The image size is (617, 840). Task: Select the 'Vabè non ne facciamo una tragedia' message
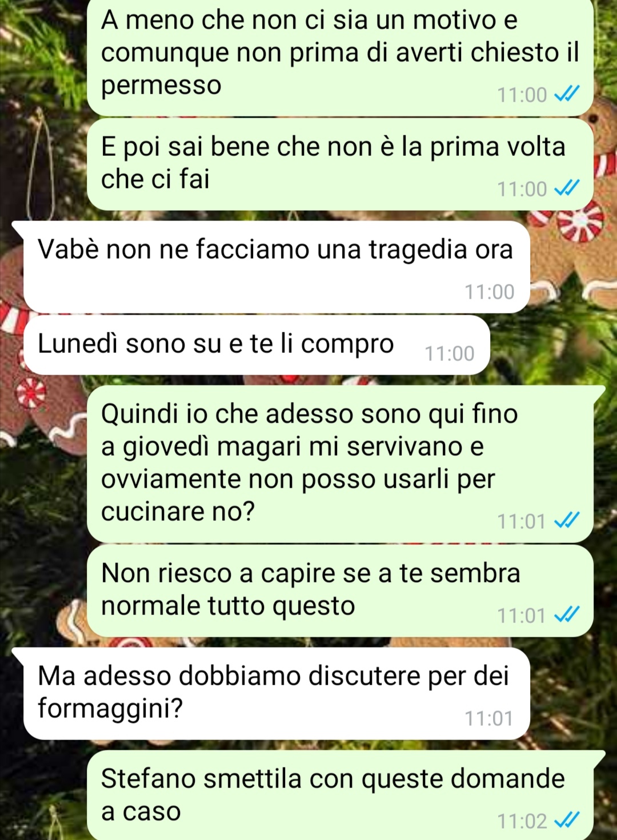tap(277, 267)
